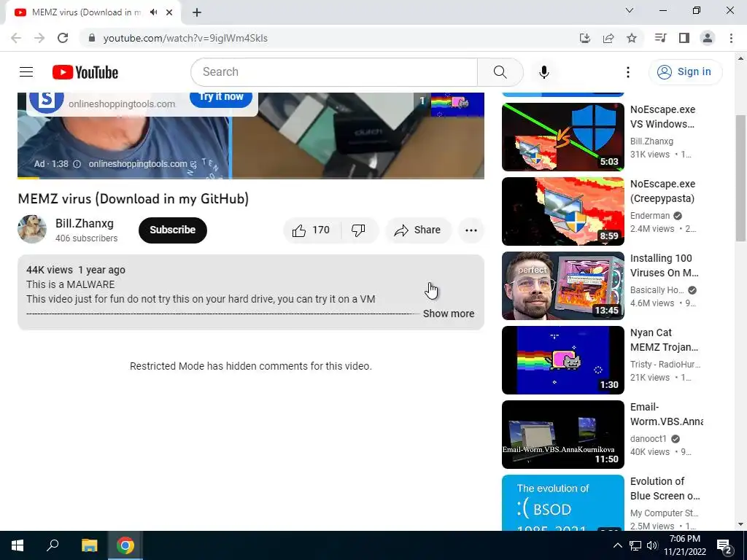Share this page from Chrome toolbar
The width and height of the screenshot is (747, 560).
coord(608,38)
